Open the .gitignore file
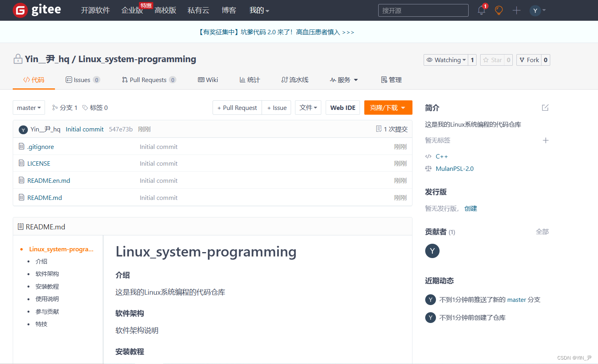 41,147
